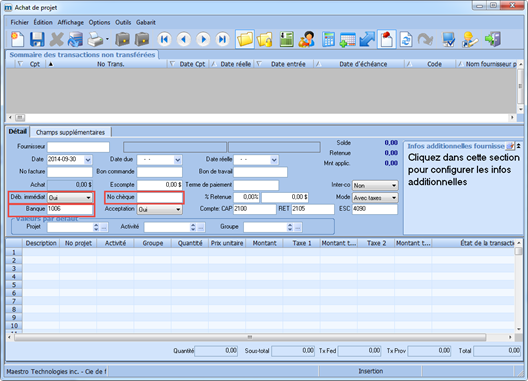Click into the No chèque field
528x381 pixels.
point(160,197)
